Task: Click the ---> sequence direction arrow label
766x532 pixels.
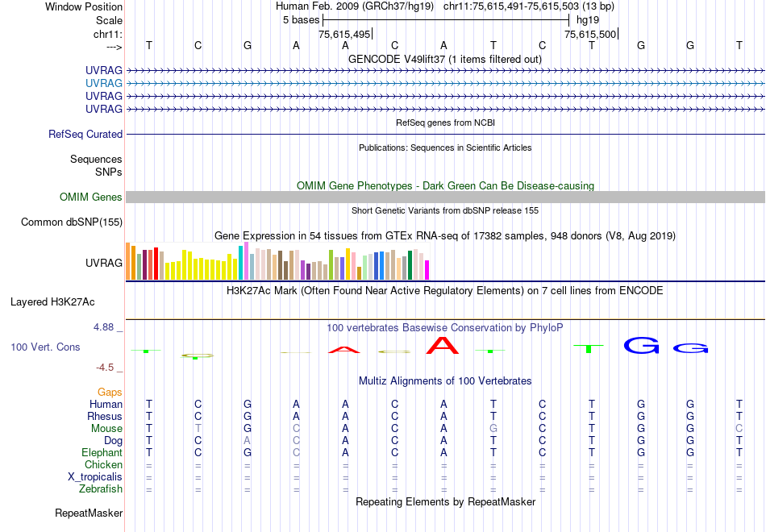Action: [x=114, y=47]
